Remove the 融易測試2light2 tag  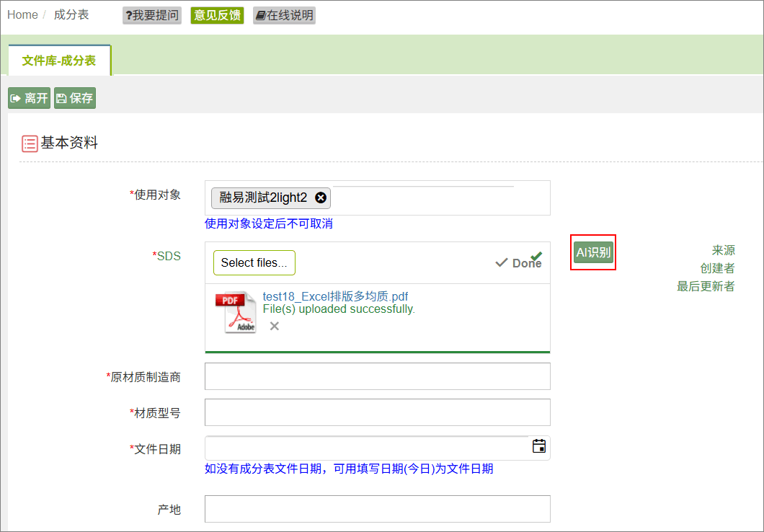point(321,198)
